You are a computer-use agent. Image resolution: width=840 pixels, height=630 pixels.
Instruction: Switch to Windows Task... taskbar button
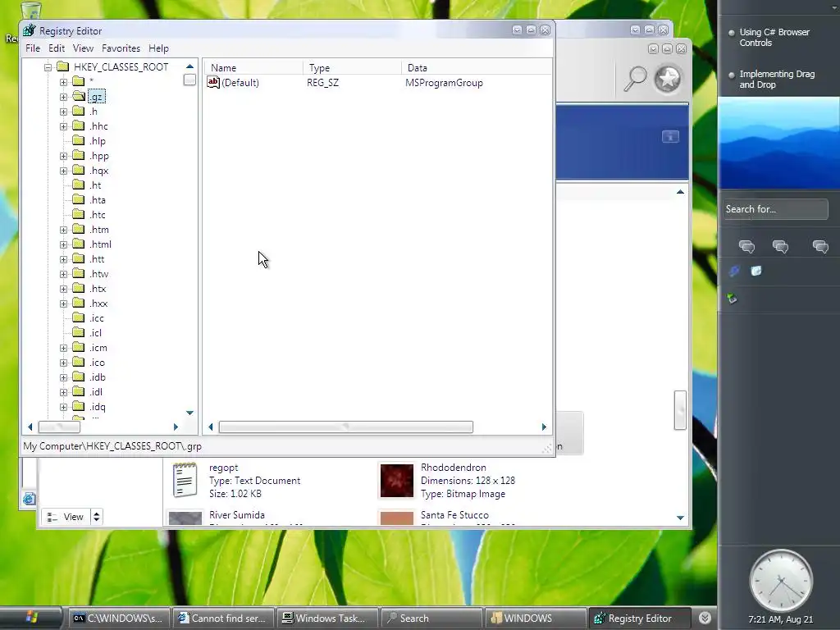[x=326, y=619]
